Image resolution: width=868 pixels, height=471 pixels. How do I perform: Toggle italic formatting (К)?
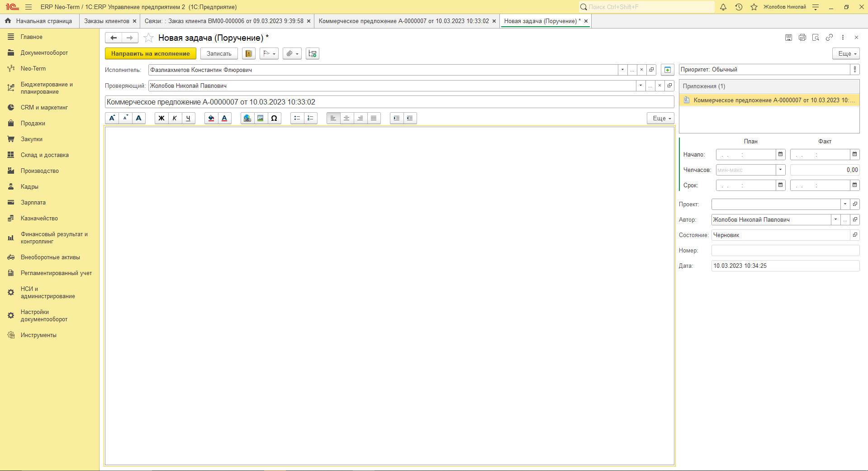[175, 118]
